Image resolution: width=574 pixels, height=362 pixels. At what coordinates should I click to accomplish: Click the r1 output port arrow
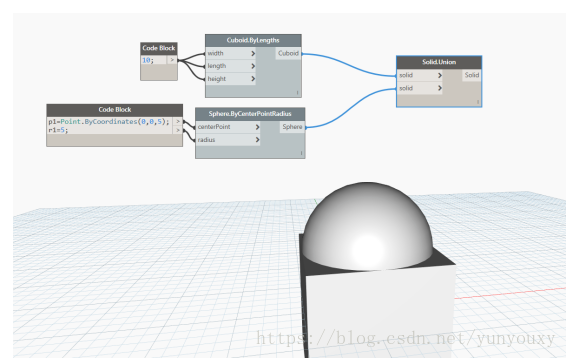(x=178, y=130)
